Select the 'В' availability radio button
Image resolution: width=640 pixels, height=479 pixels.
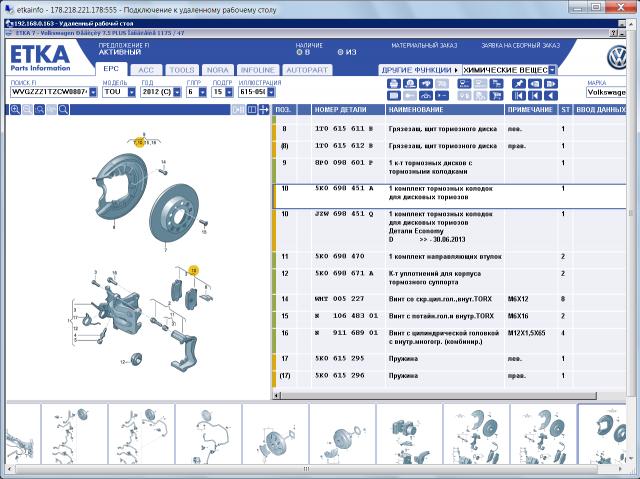[x=299, y=52]
